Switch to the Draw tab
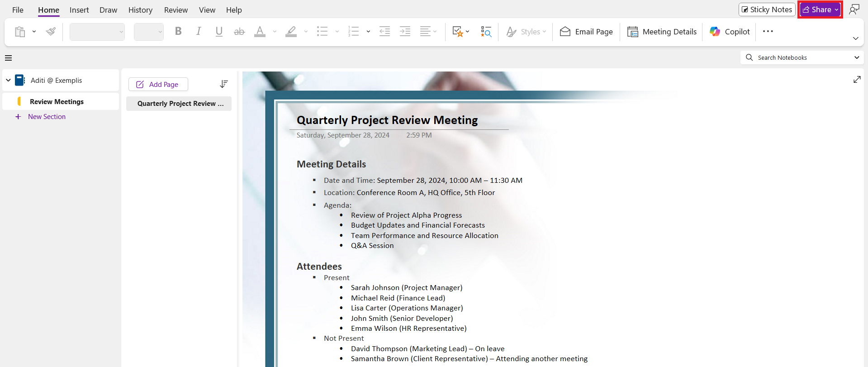This screenshot has height=367, width=868. coord(108,10)
